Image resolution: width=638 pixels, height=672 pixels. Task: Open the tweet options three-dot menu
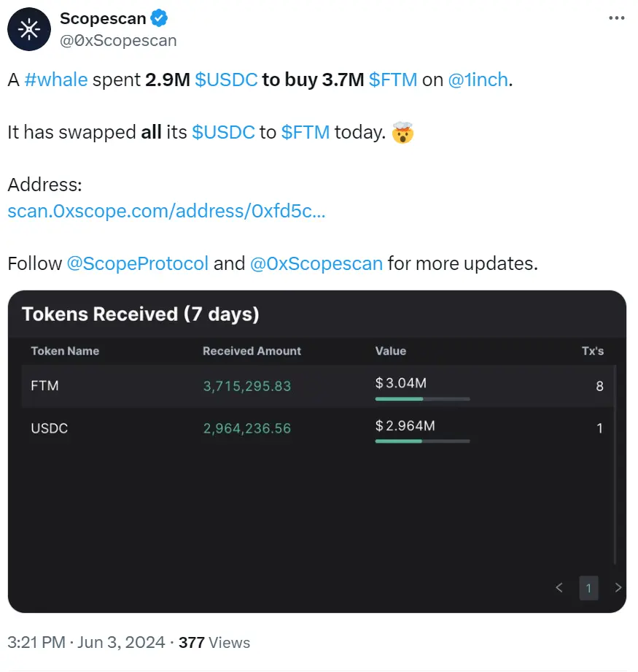[616, 16]
